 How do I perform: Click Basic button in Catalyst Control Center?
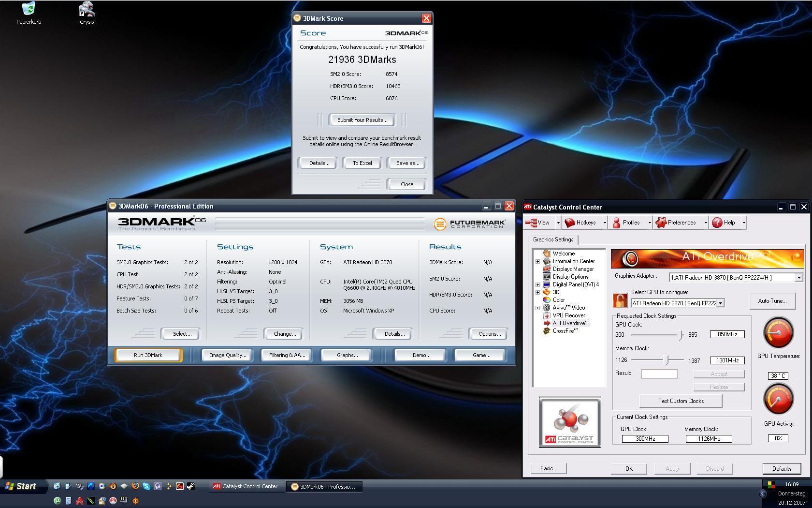point(549,468)
